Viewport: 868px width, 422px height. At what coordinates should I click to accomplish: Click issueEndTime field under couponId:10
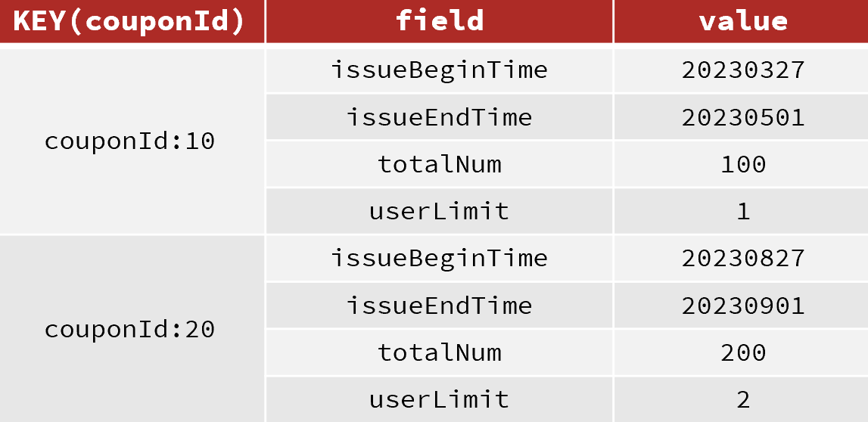(440, 117)
